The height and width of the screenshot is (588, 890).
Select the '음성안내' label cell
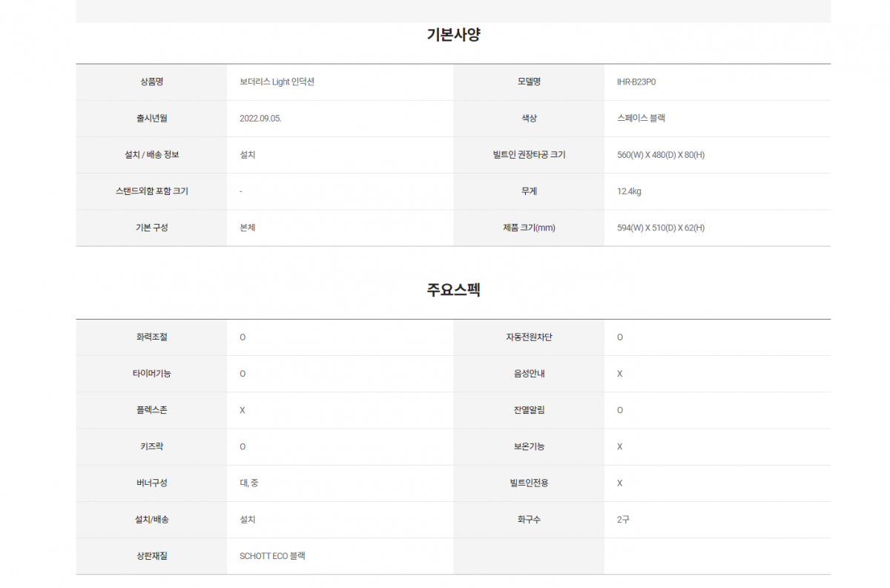(x=529, y=374)
